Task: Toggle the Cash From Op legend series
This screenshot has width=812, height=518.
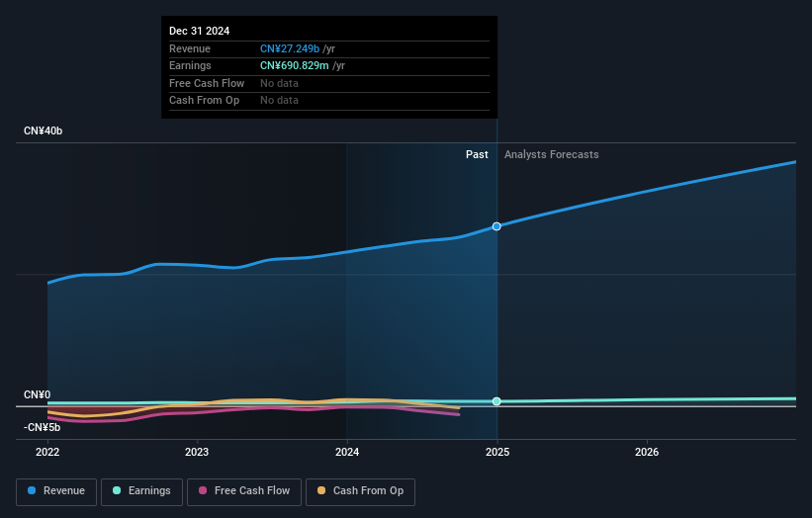Action: pos(360,491)
